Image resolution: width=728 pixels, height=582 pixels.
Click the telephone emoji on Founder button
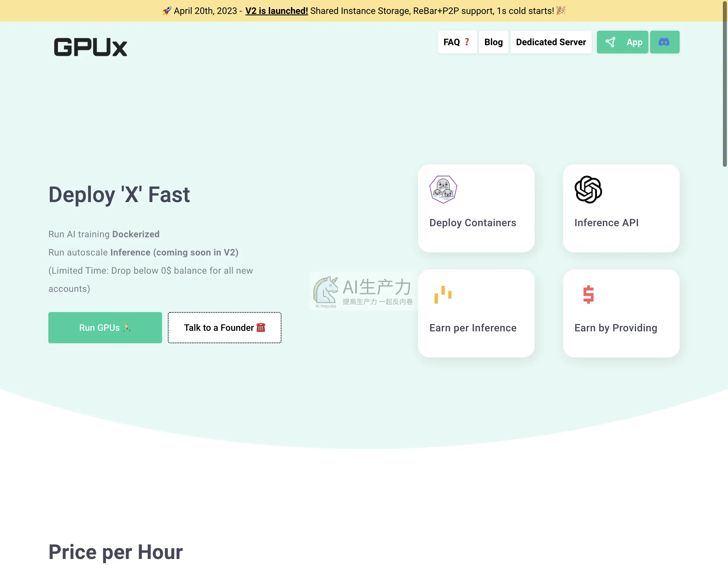(x=261, y=327)
